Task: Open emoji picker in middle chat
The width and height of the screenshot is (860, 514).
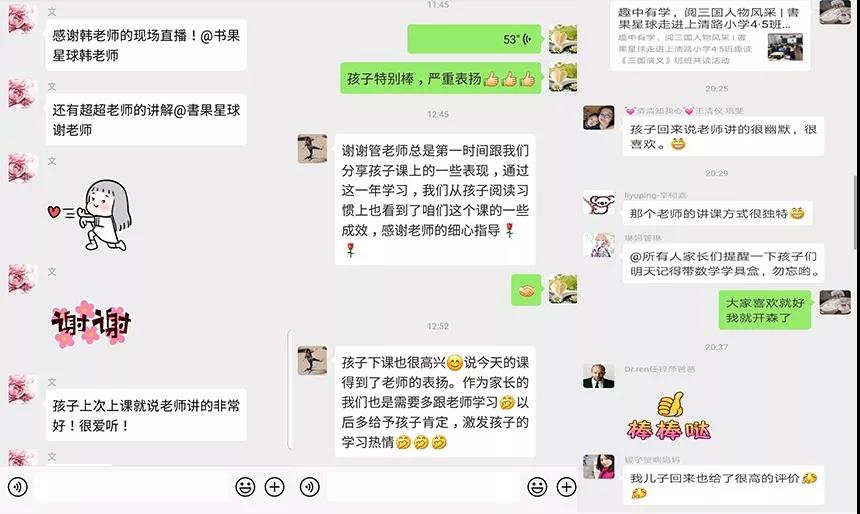Action: [537, 487]
